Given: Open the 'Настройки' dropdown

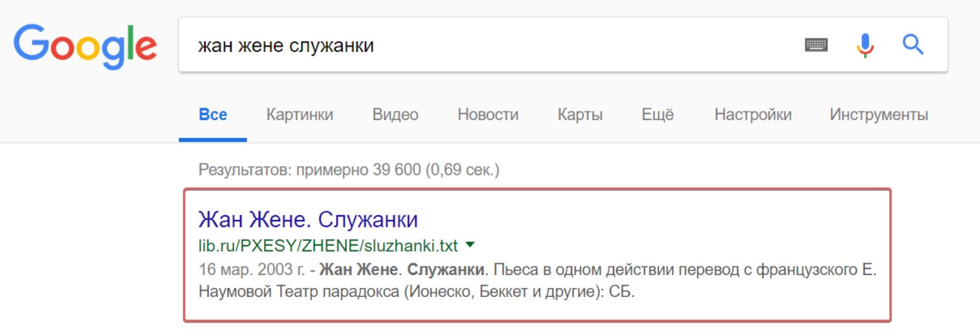Looking at the screenshot, I should [x=752, y=115].
